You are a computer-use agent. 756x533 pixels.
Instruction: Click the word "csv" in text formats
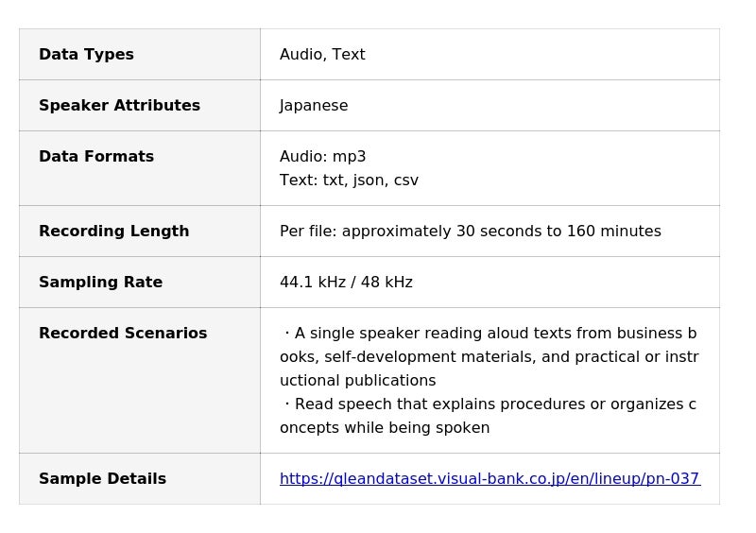[406, 181]
